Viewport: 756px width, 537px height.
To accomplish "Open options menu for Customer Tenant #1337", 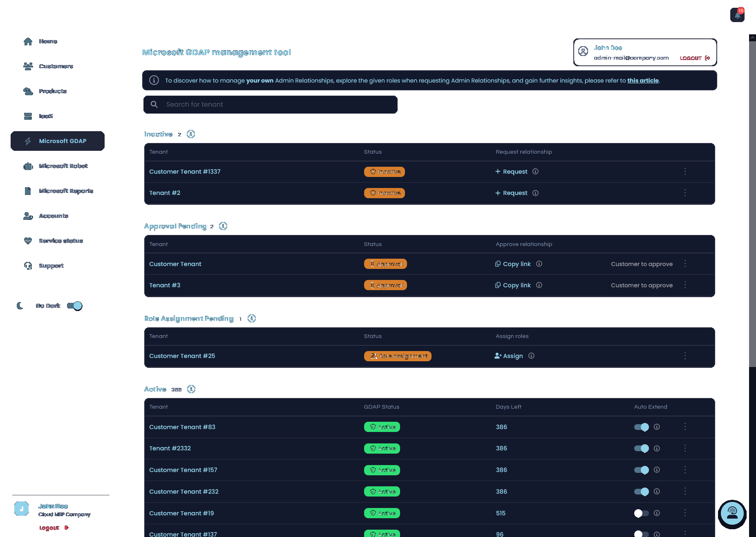I will tap(685, 172).
